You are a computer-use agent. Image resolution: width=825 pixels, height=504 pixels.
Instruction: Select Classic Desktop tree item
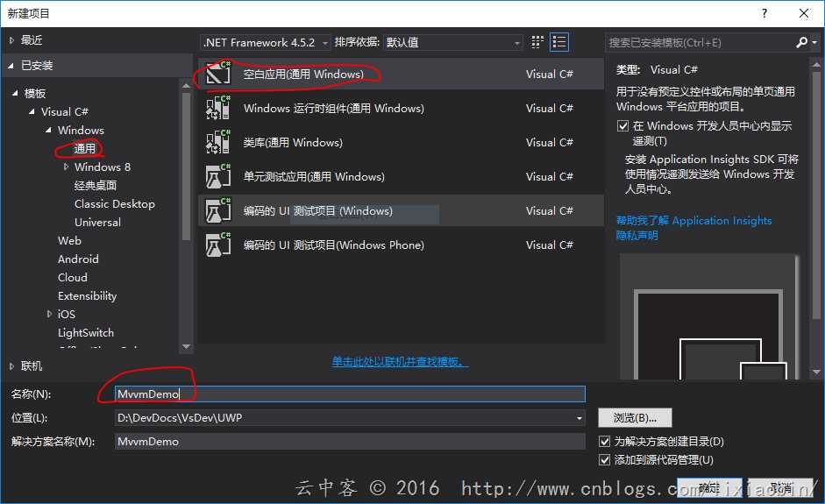[x=115, y=203]
